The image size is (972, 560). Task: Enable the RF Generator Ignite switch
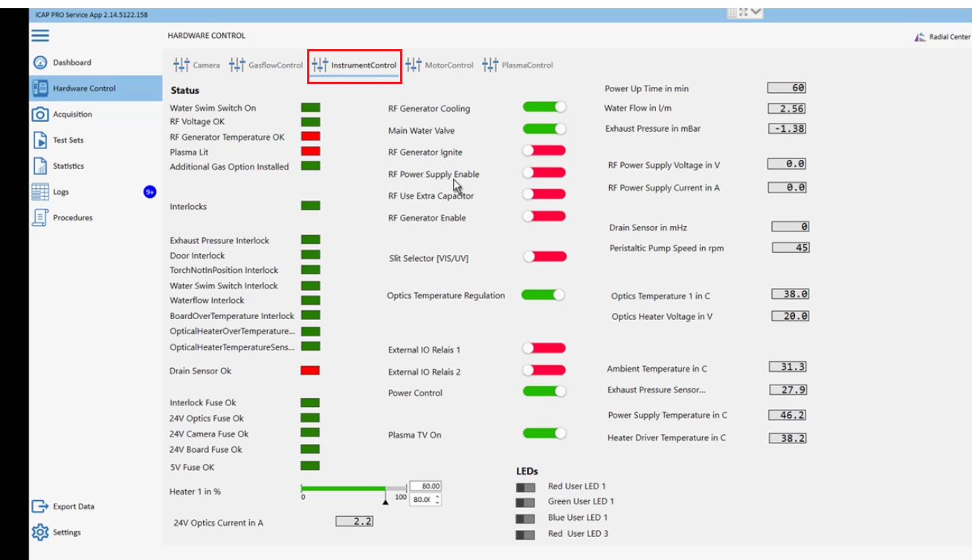(544, 151)
